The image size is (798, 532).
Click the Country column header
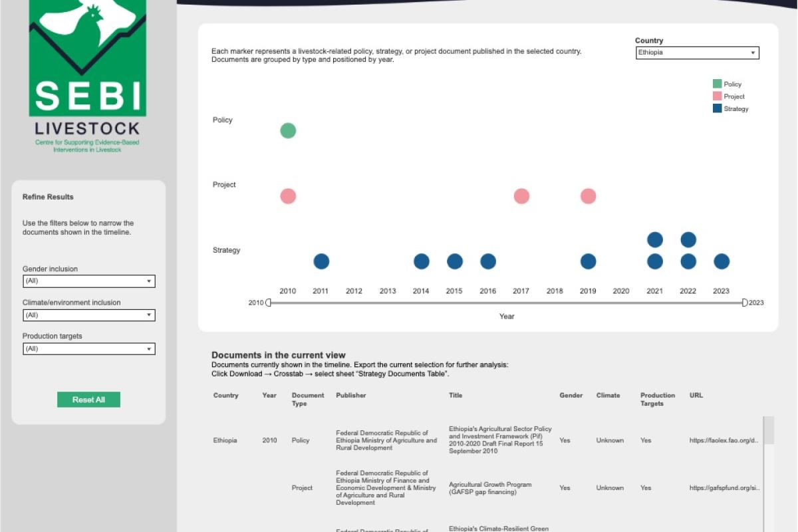pyautogui.click(x=226, y=395)
